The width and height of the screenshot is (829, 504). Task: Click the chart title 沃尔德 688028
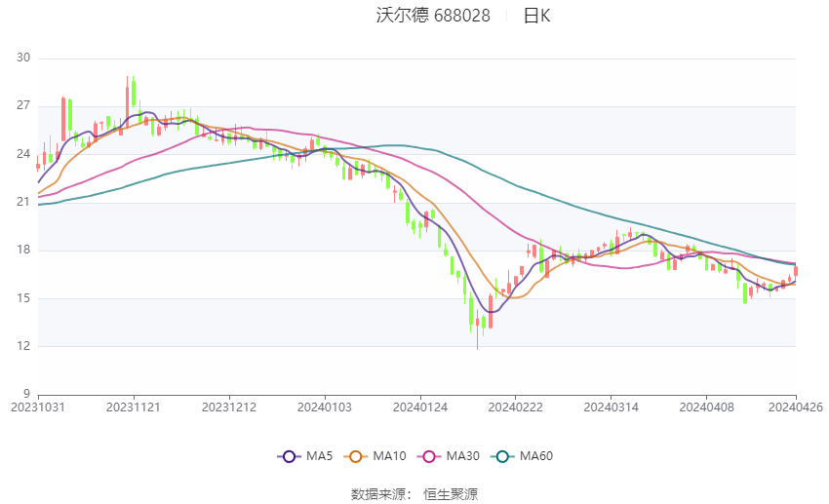(433, 16)
